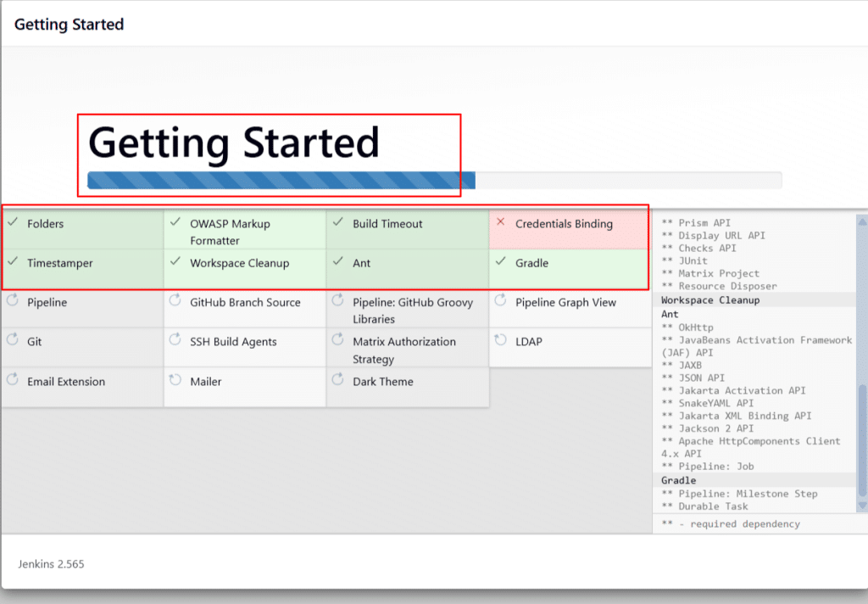Viewport: 868px width, 604px height.
Task: Click the checkmark icon next to Timestamper
Action: 13,261
